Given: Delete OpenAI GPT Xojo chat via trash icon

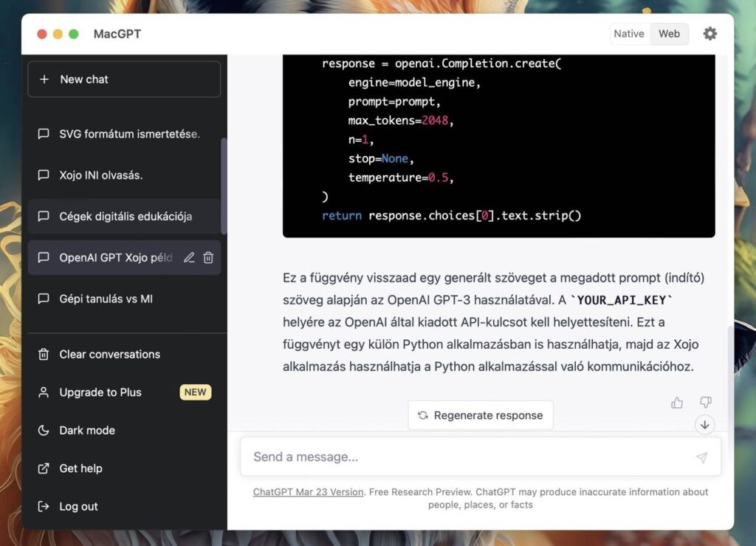Looking at the screenshot, I should (208, 258).
